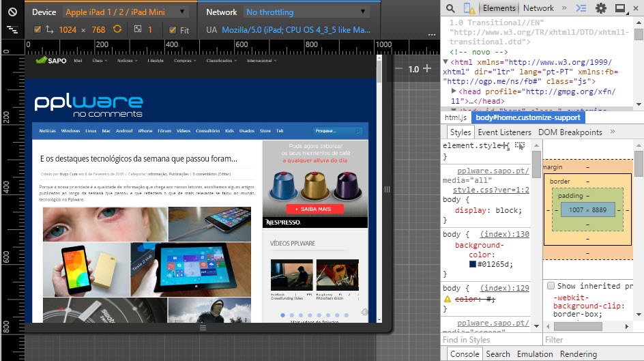Open DevTools settings gear

pos(601,8)
